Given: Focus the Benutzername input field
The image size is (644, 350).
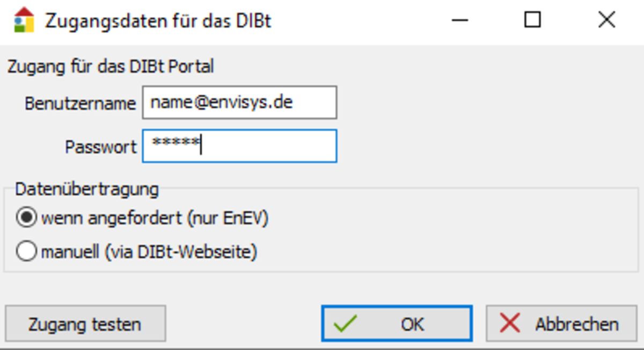Looking at the screenshot, I should coord(239,102).
